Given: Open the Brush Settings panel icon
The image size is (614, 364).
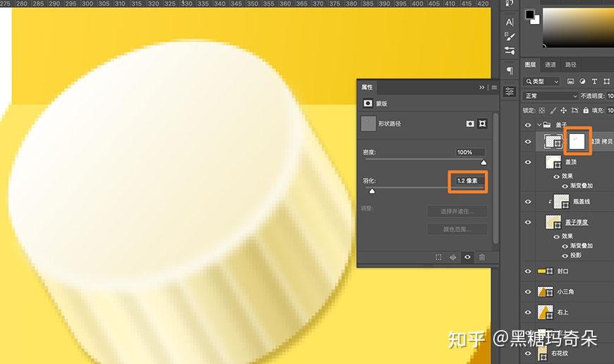Looking at the screenshot, I should pyautogui.click(x=510, y=37).
